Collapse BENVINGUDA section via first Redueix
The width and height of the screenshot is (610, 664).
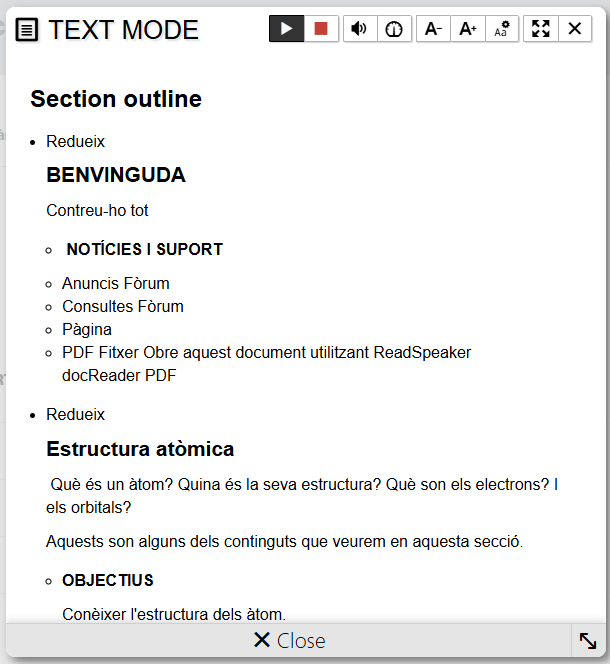pyautogui.click(x=75, y=141)
